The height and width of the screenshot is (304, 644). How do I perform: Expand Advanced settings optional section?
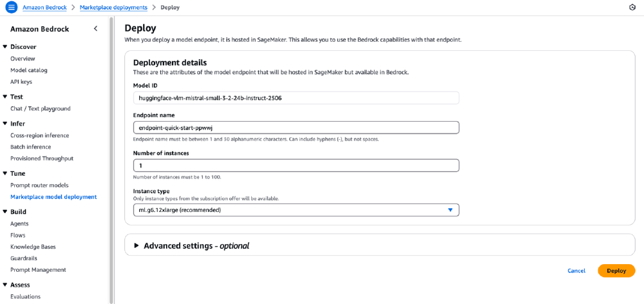tap(136, 245)
